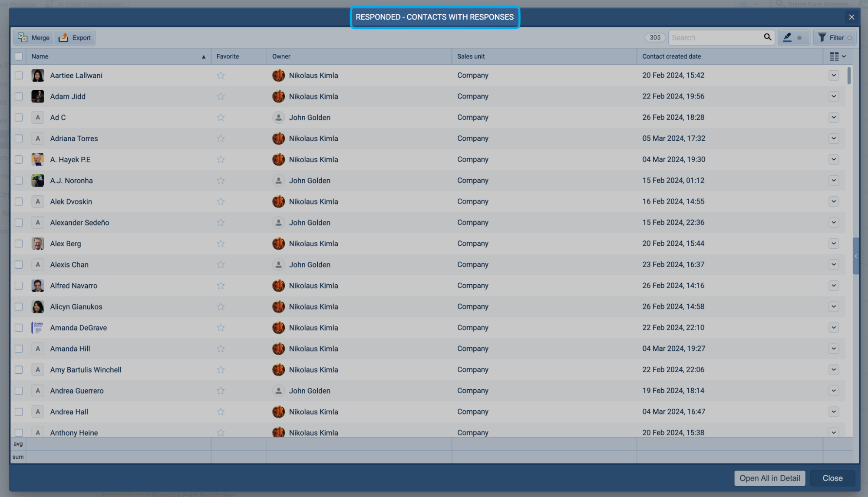Expand the row menu for Adriana Torres
This screenshot has height=497, width=868.
833,138
